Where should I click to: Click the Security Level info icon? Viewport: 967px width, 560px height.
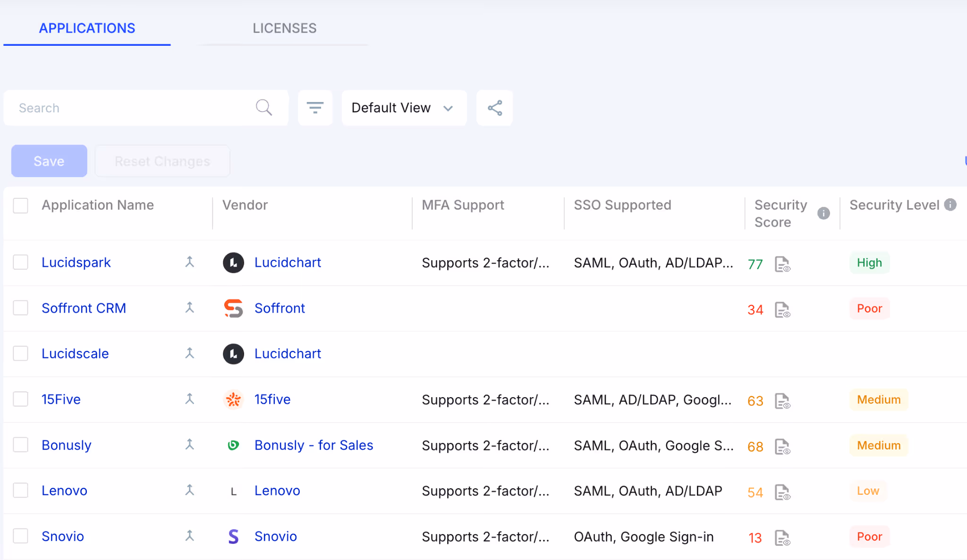coord(950,204)
